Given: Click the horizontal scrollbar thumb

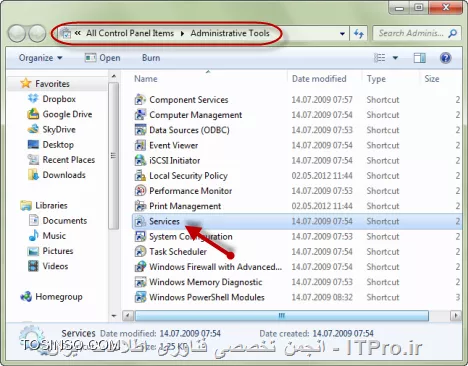Looking at the screenshot, I should 282,315.
